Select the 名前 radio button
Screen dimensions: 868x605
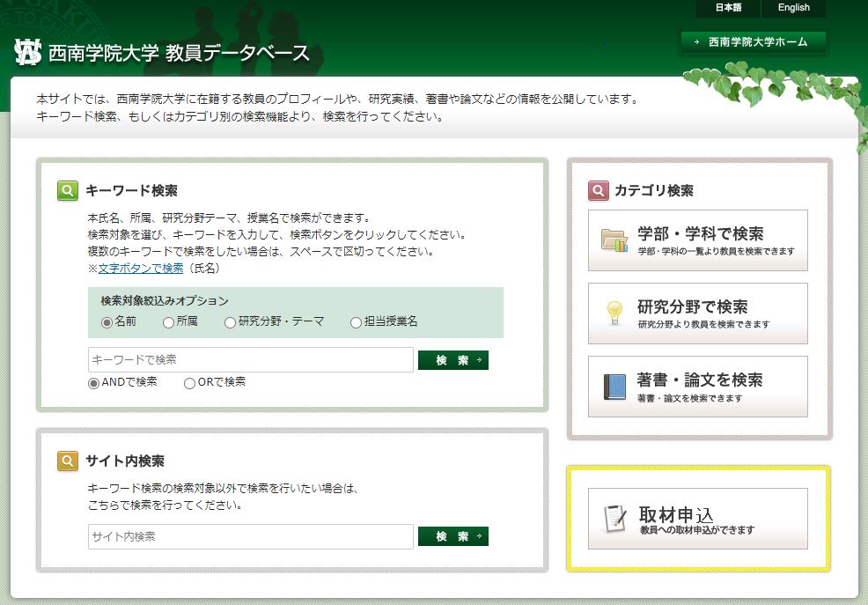coord(107,322)
